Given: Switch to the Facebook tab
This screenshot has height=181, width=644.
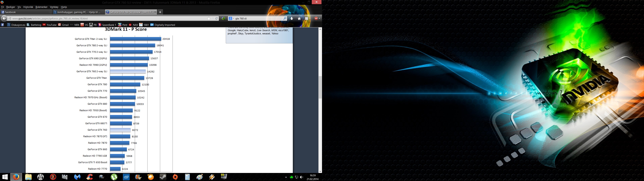Looking at the screenshot, I should [26, 12].
